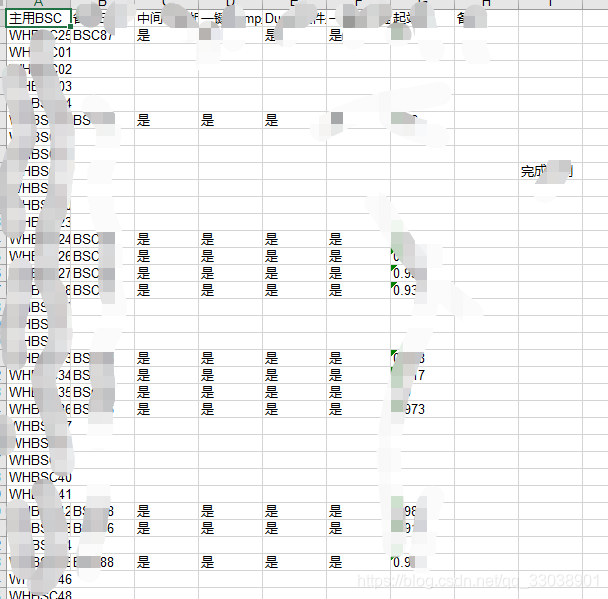The image size is (608, 599).
Task: Click the column A header
Action: 38,4
